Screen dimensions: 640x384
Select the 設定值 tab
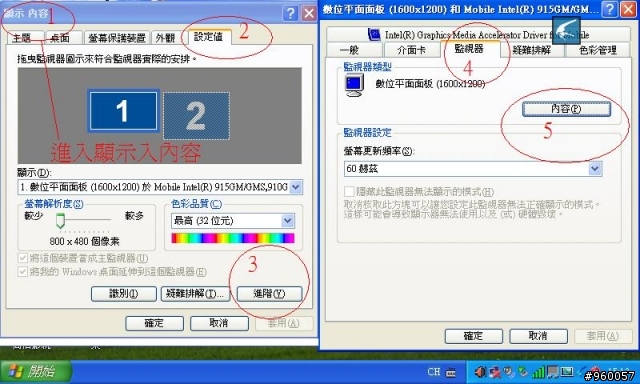click(x=208, y=37)
